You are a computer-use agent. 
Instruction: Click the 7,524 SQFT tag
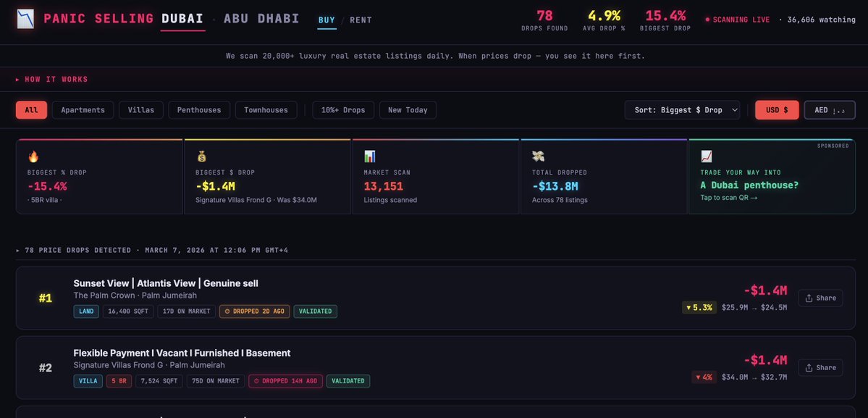[x=159, y=381]
